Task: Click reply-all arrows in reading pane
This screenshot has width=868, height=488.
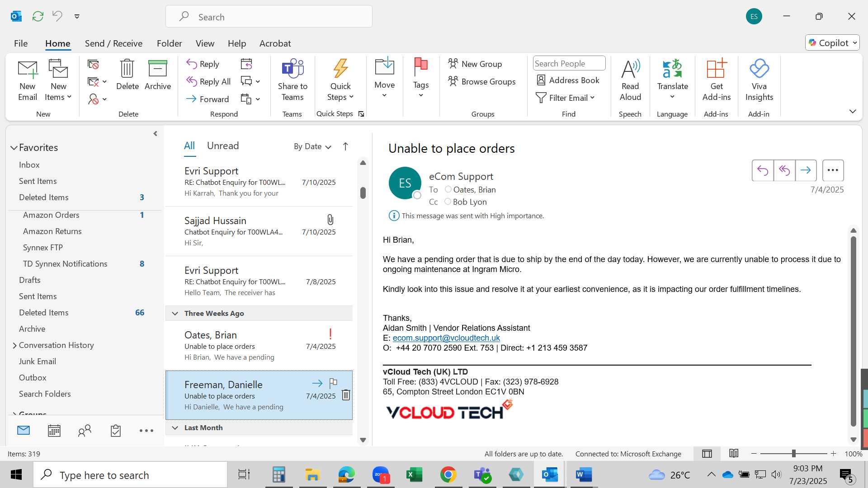Action: [x=784, y=170]
